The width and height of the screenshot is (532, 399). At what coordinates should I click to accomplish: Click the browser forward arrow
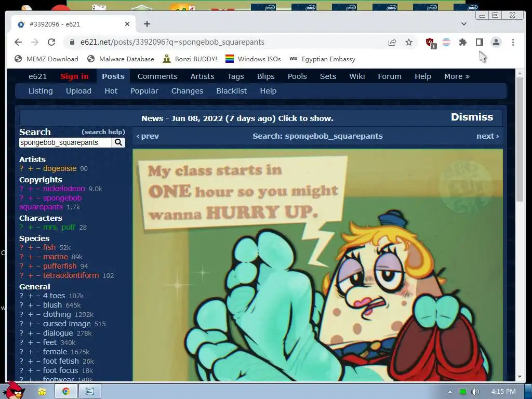click(x=35, y=42)
